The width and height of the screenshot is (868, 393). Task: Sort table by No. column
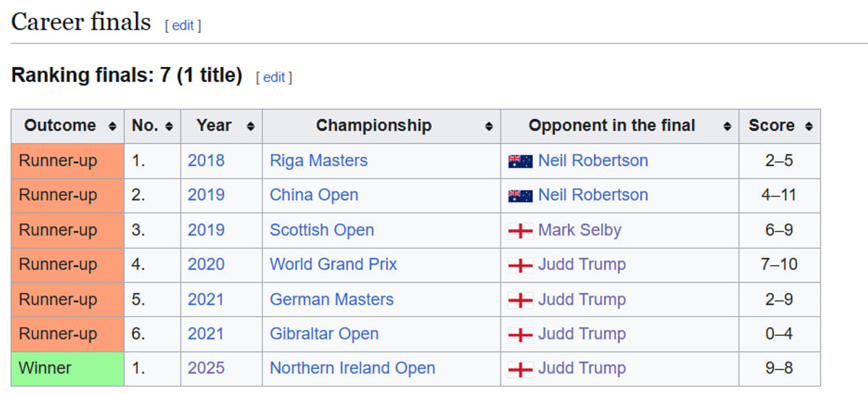[169, 126]
